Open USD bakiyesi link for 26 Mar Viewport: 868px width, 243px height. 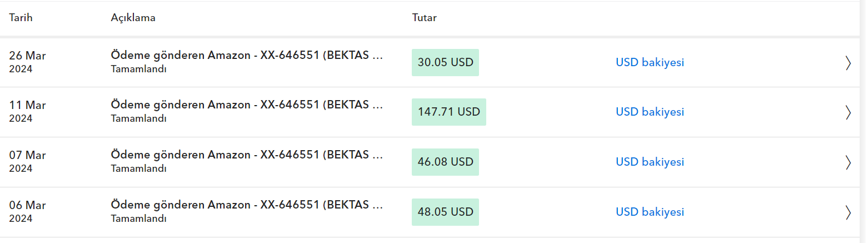pos(650,62)
